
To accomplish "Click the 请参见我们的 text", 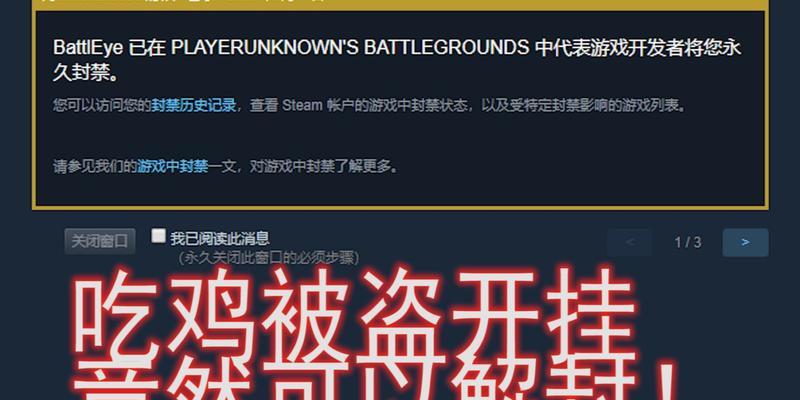I will [x=95, y=166].
